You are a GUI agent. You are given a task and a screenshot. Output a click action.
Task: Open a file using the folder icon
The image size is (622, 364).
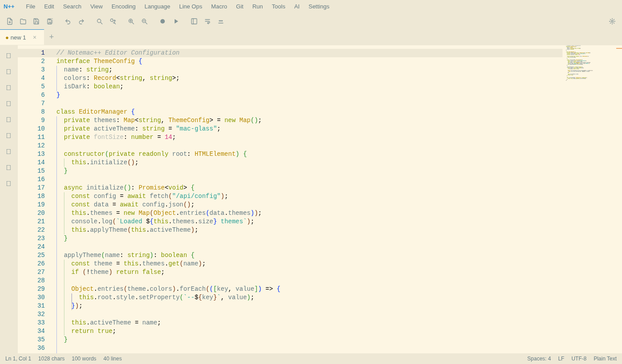pyautogui.click(x=23, y=21)
